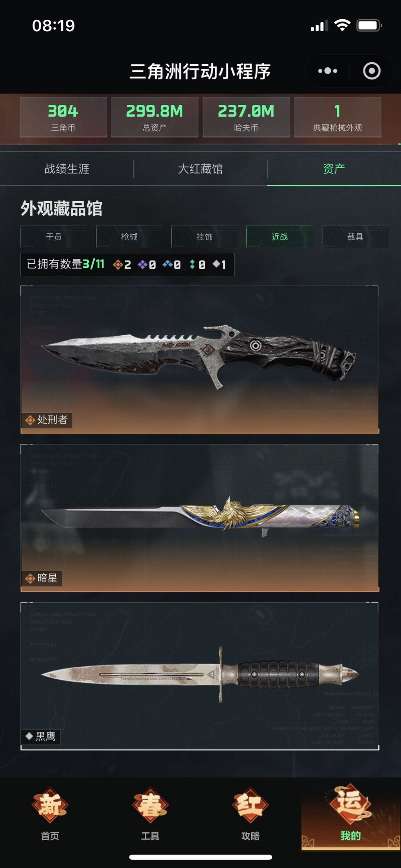Switch to the 战绩生涯 tab
The image size is (401, 868).
[67, 169]
